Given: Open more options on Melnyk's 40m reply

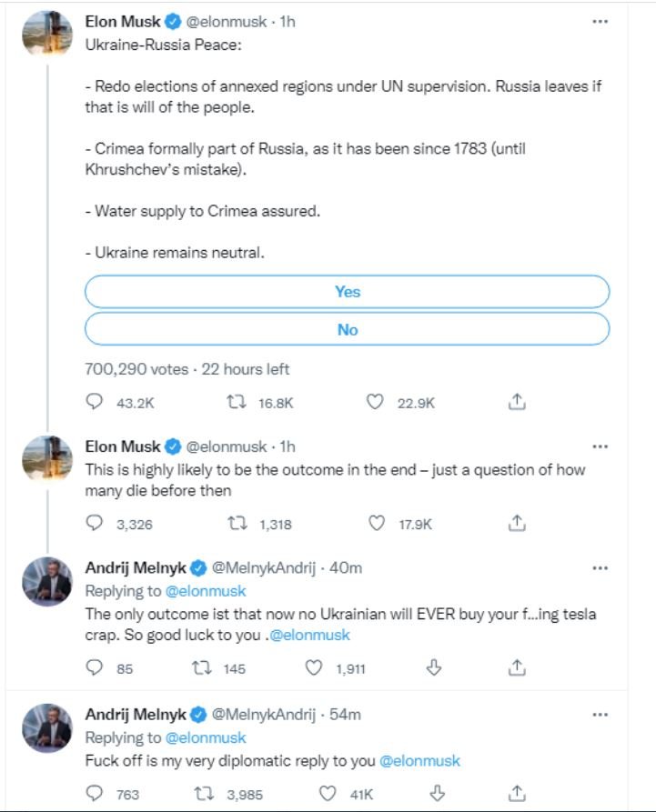Looking at the screenshot, I should pyautogui.click(x=600, y=568).
